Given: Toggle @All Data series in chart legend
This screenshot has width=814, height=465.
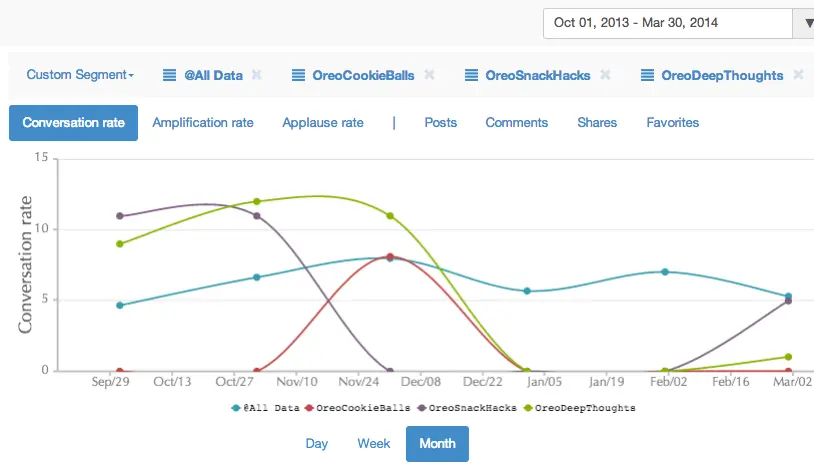Looking at the screenshot, I should pos(265,408).
